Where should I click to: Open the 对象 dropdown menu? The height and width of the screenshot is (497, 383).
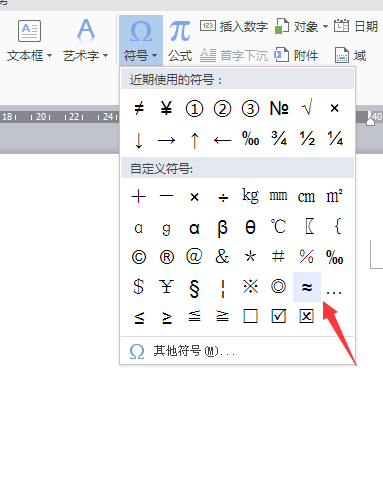tap(325, 26)
